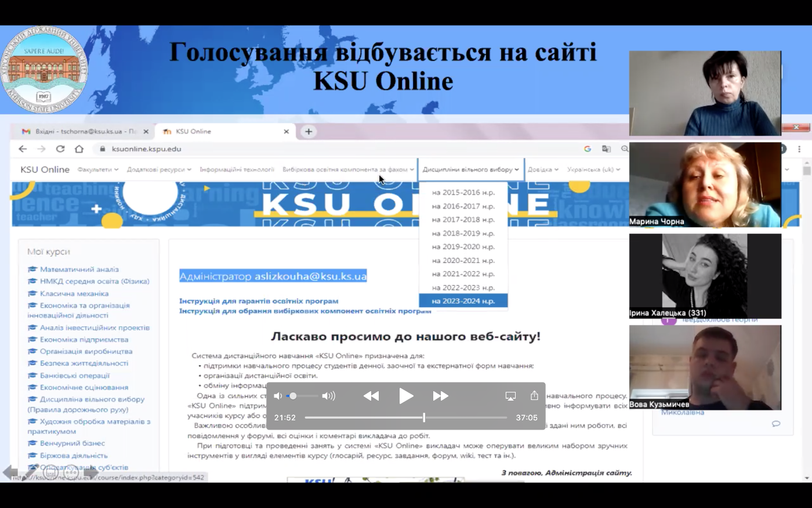
Task: Select Ірина Халецька (331) video tile
Action: tap(705, 276)
